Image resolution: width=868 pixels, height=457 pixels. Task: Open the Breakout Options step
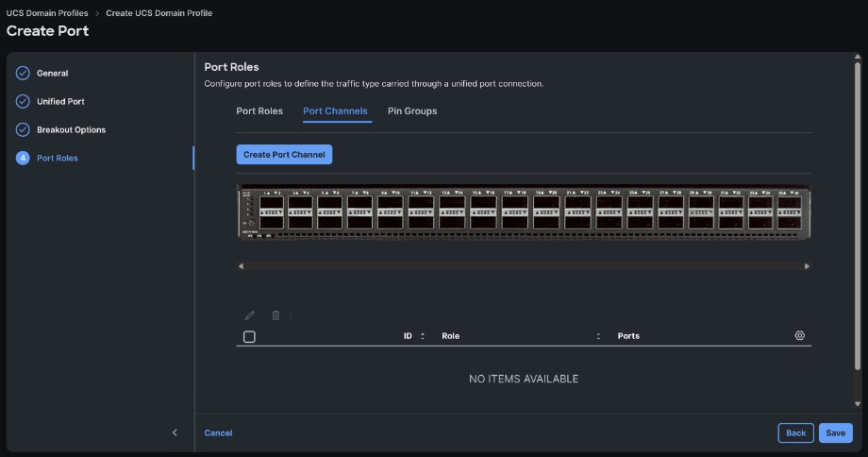click(72, 129)
